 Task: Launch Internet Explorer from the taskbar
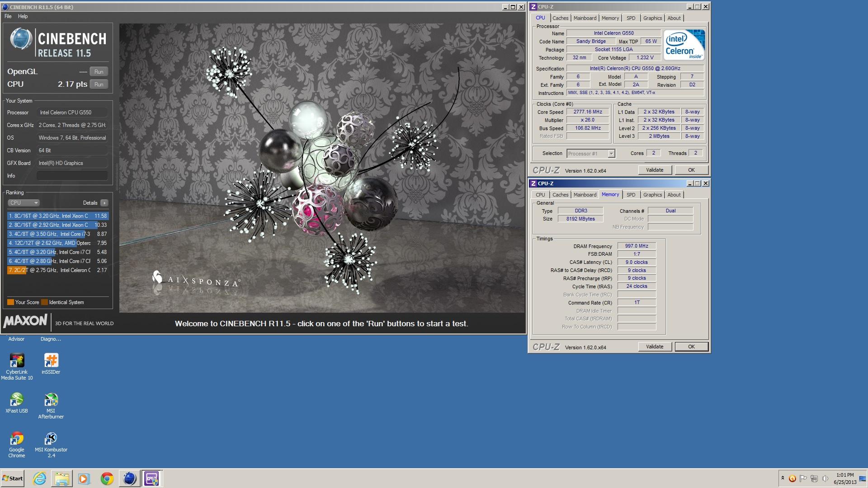click(x=40, y=479)
